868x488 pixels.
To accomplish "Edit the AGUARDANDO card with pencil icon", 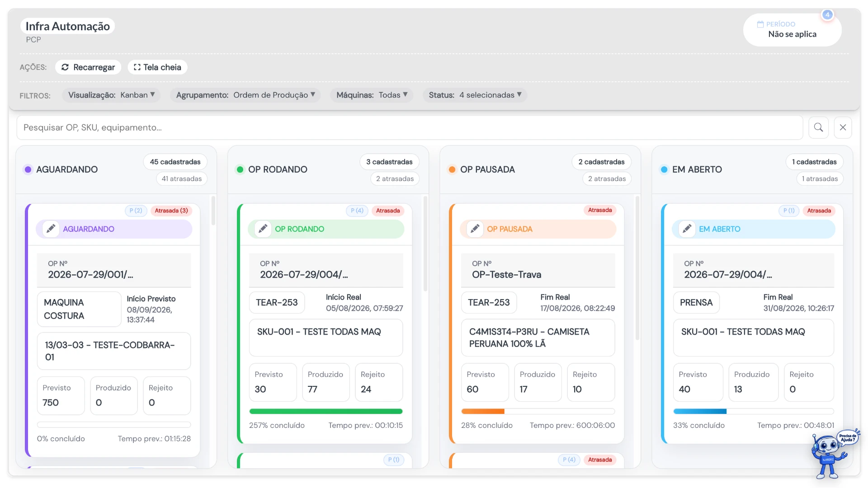I will 51,229.
